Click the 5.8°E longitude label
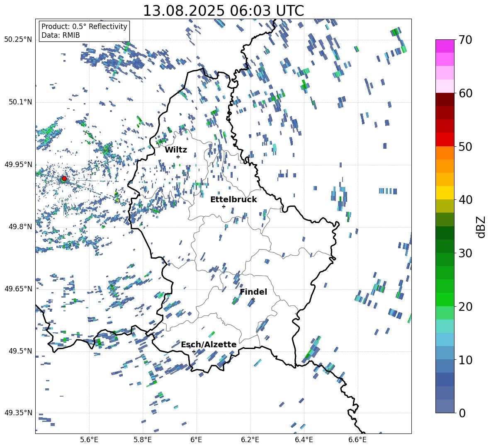 (143, 440)
